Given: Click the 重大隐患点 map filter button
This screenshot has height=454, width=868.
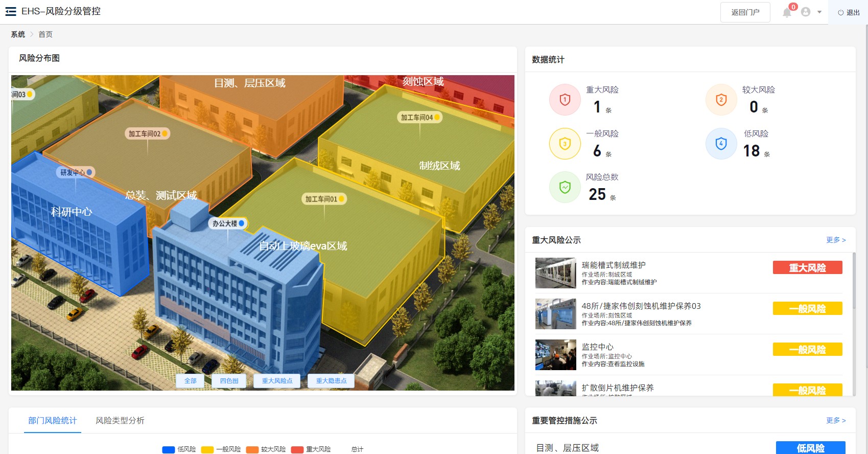Looking at the screenshot, I should pyautogui.click(x=331, y=381).
